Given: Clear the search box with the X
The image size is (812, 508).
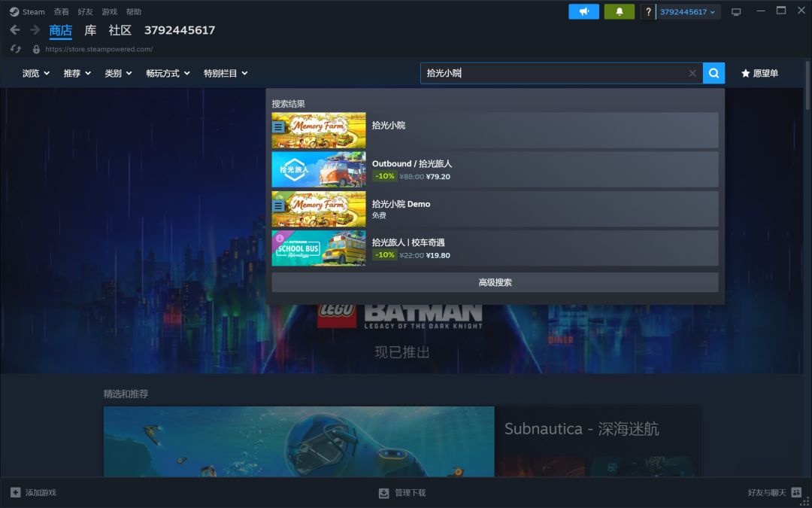Looking at the screenshot, I should 692,73.
